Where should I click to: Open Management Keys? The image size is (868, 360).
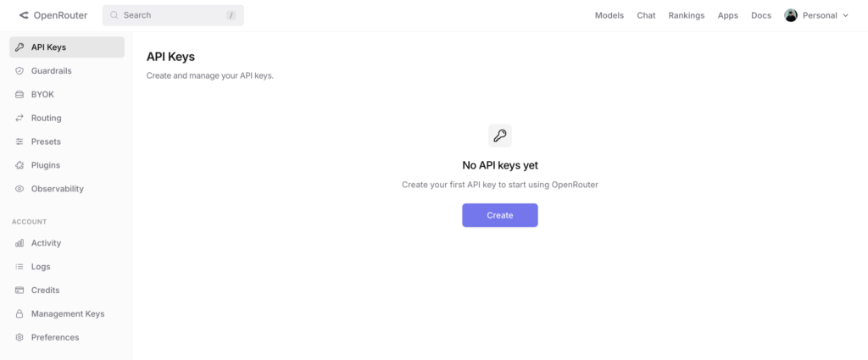67,314
